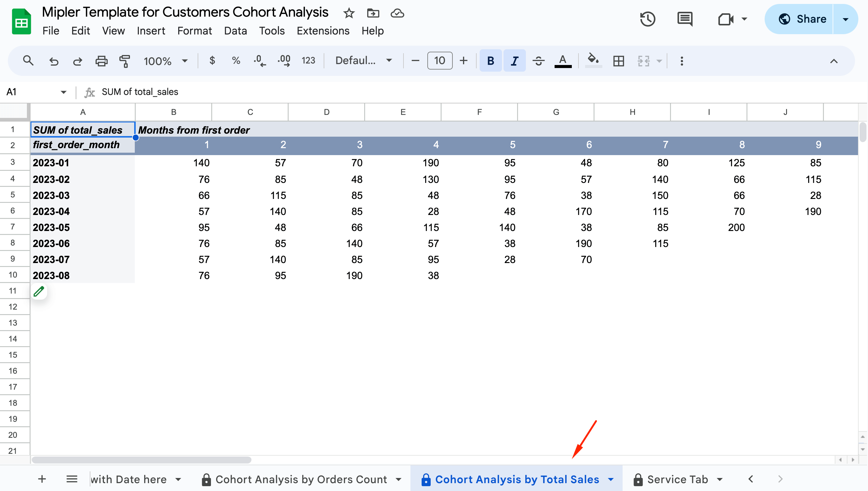Switch to Cohort Analysis by Orders Count tab

click(x=301, y=479)
